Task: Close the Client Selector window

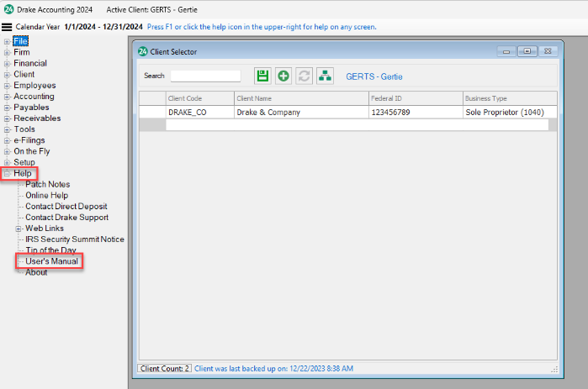Action: pyautogui.click(x=548, y=51)
